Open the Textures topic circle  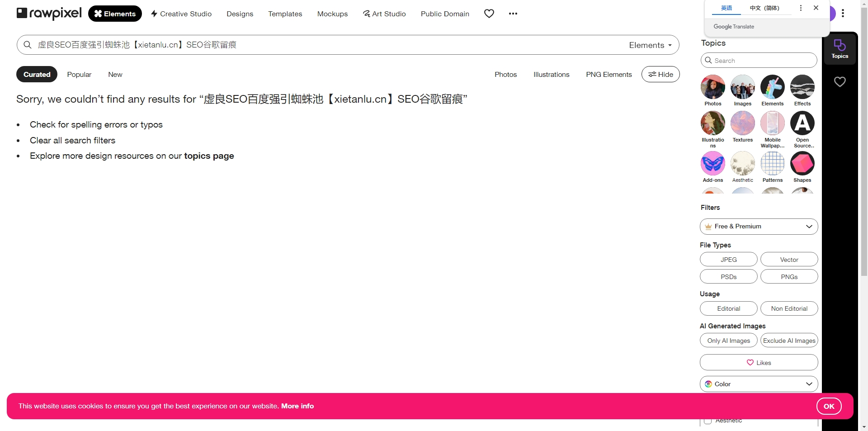coord(743,123)
